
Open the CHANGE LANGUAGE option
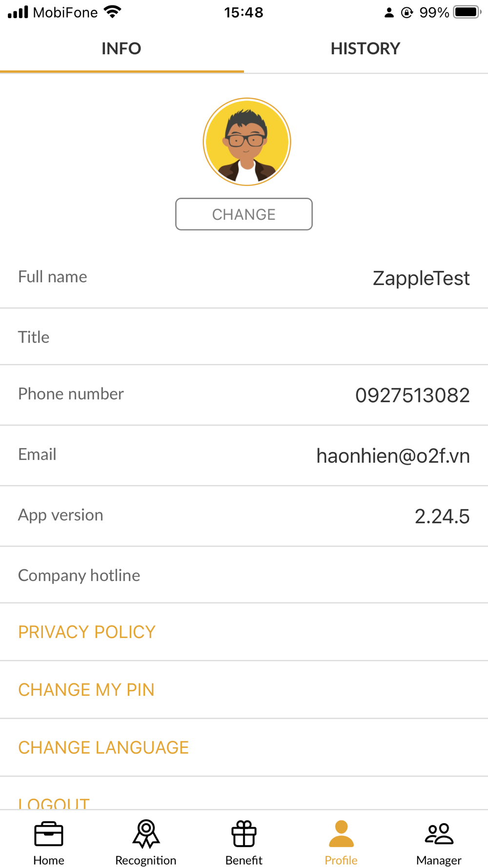pyautogui.click(x=103, y=747)
